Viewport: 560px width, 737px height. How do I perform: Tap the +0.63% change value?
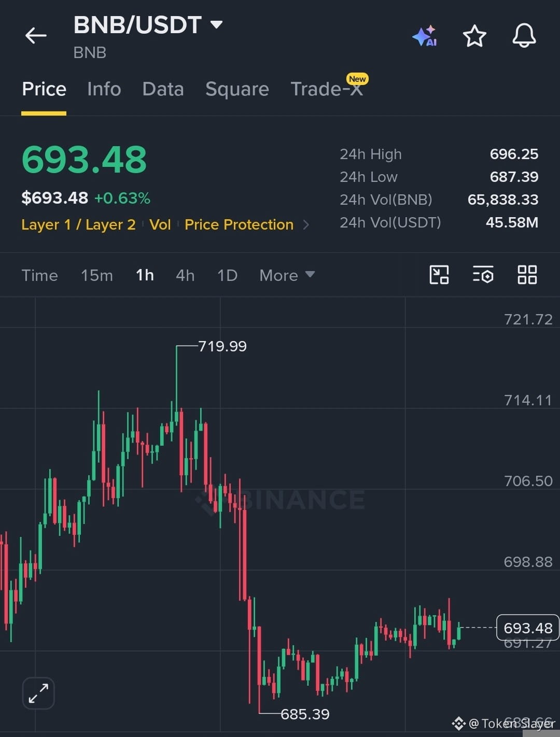tap(122, 198)
